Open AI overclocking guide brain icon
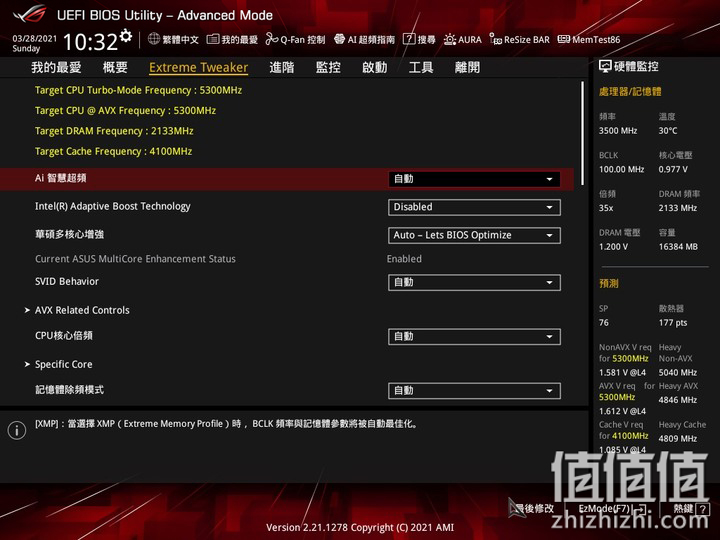The width and height of the screenshot is (720, 540). click(x=339, y=39)
